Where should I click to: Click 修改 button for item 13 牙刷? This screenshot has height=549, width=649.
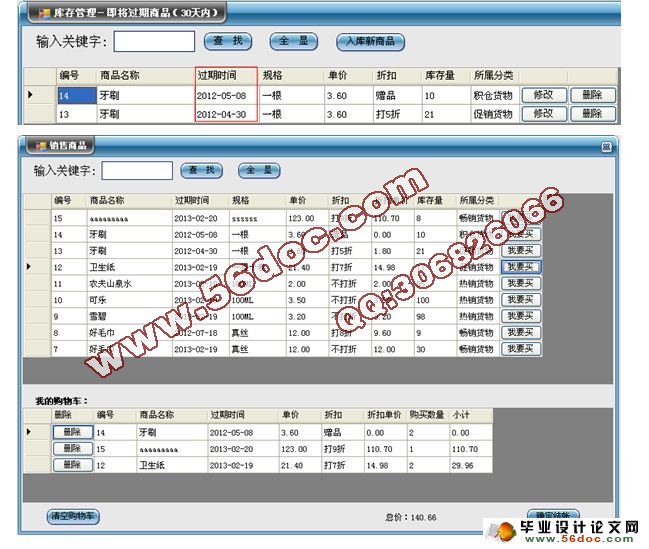[x=543, y=114]
